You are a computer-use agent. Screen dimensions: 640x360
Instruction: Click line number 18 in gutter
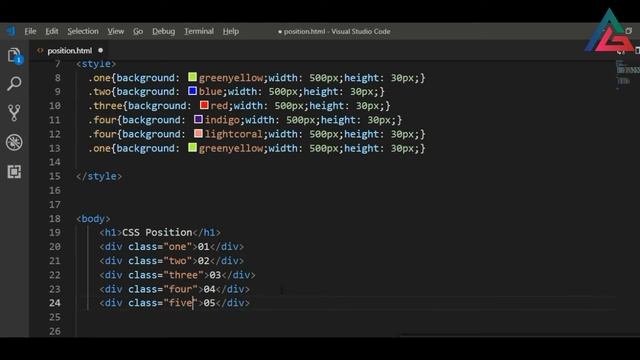(55, 218)
